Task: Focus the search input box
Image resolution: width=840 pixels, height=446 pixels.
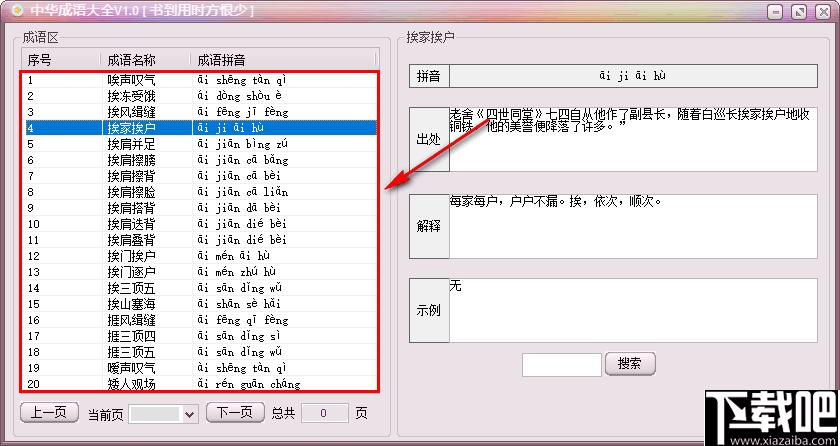Action: tap(562, 365)
